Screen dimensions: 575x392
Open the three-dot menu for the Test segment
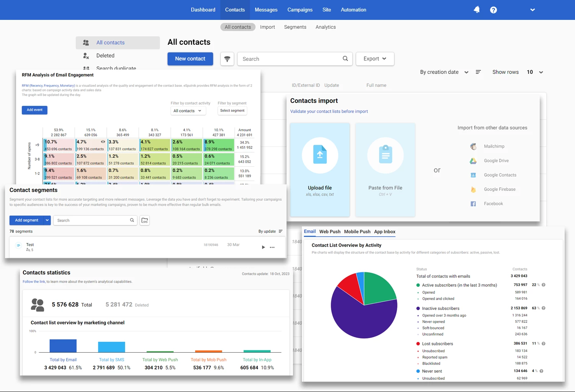pos(272,247)
